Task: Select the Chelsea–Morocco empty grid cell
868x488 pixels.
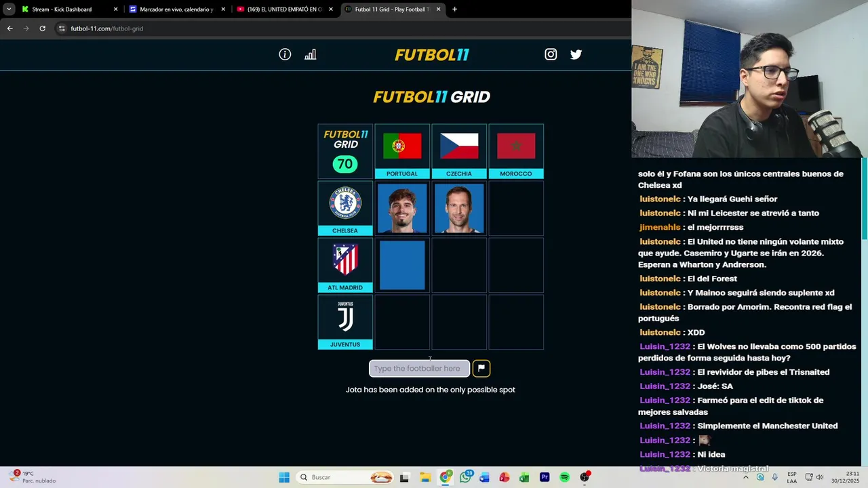Action: tap(516, 208)
